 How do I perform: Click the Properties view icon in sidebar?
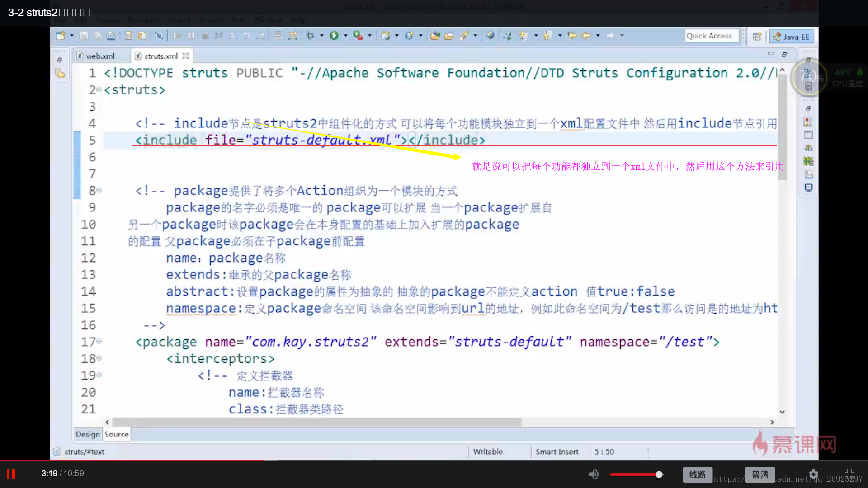pyautogui.click(x=808, y=135)
